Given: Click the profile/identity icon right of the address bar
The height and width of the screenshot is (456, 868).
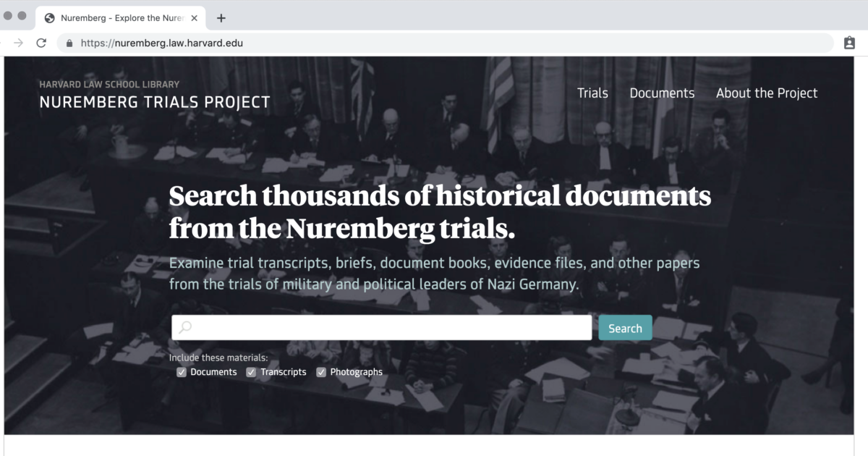Looking at the screenshot, I should (849, 43).
